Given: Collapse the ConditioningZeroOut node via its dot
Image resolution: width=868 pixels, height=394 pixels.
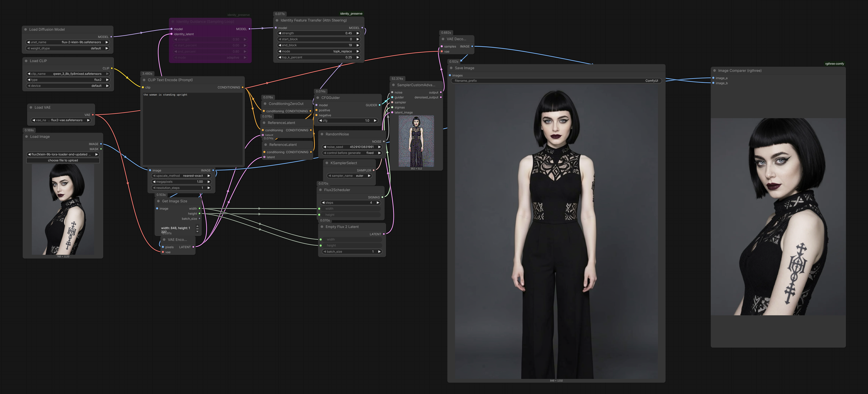Looking at the screenshot, I should [x=265, y=104].
